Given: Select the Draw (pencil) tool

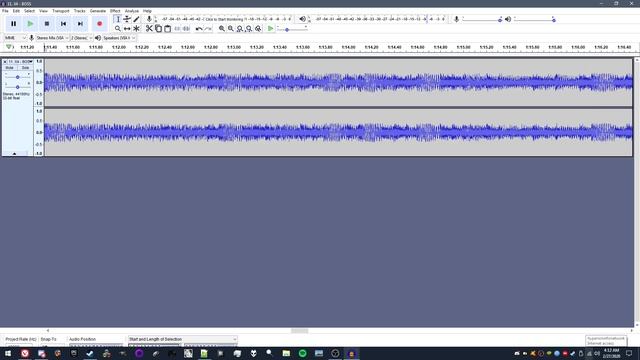Looking at the screenshot, I should (x=136, y=19).
